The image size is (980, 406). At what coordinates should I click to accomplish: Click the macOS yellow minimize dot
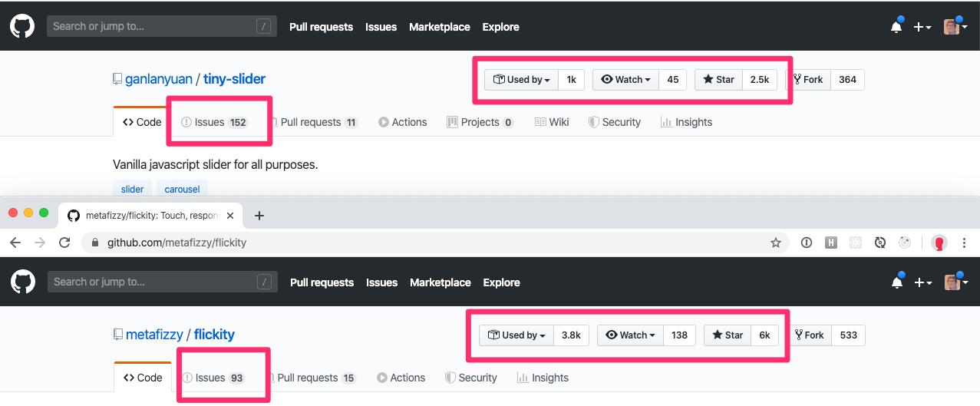(28, 213)
